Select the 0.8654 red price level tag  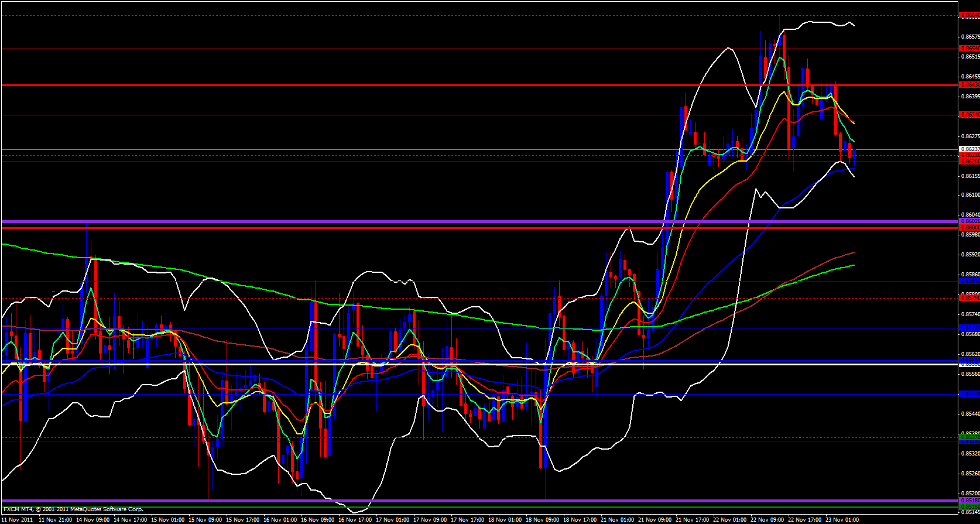click(969, 48)
